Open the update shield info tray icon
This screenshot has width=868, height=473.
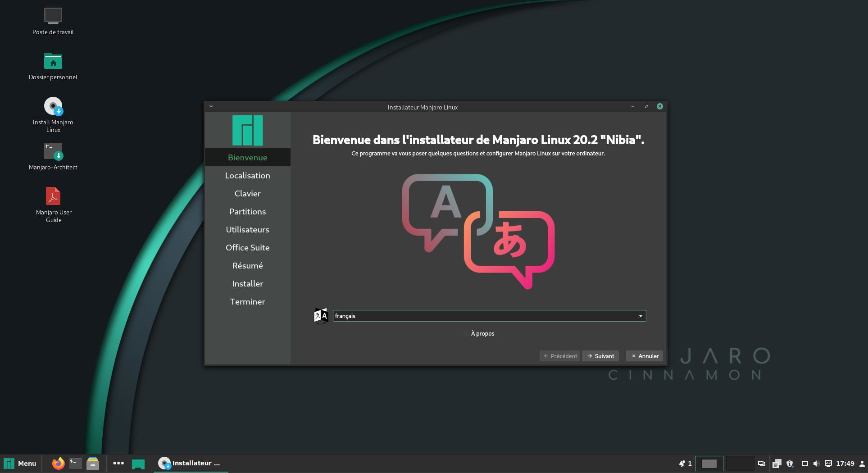(x=790, y=464)
